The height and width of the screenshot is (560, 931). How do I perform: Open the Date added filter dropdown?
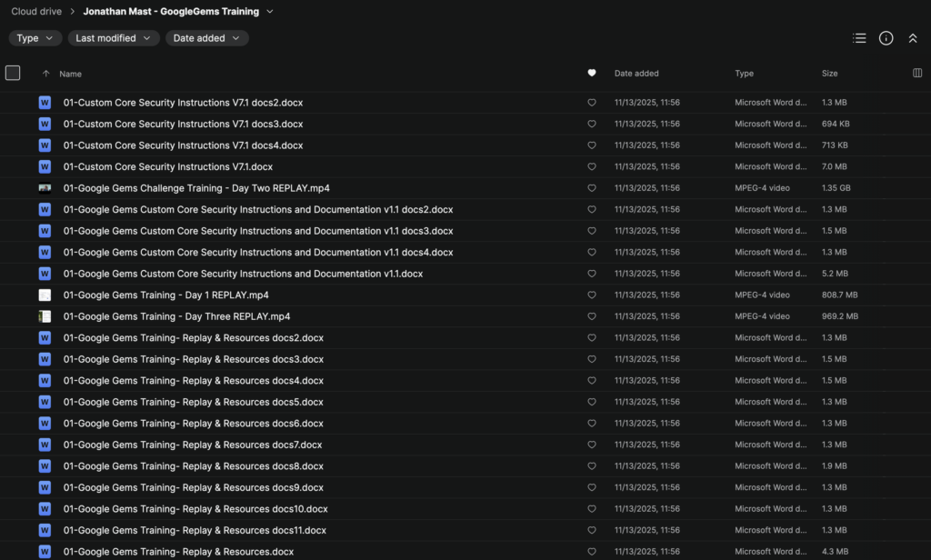coord(206,38)
